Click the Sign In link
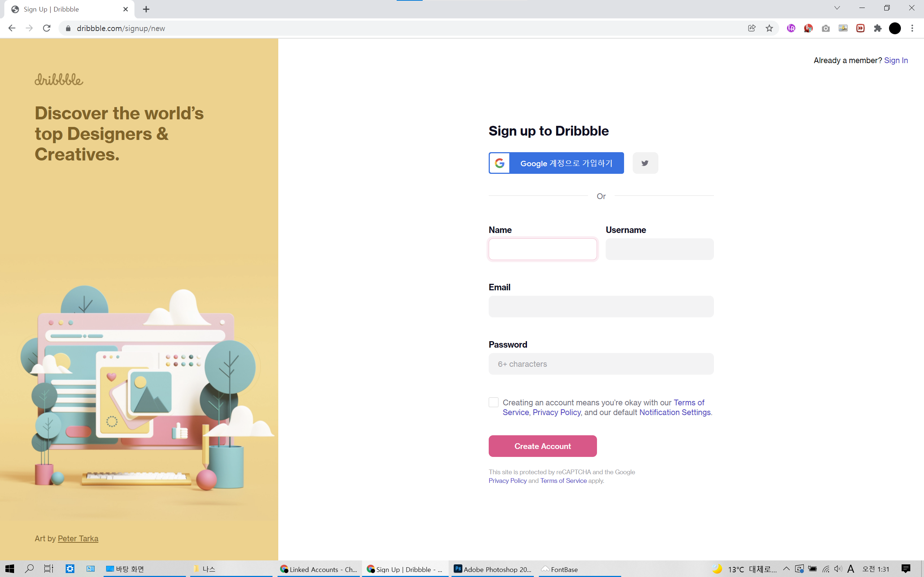Viewport: 924px width, 577px height. click(896, 60)
